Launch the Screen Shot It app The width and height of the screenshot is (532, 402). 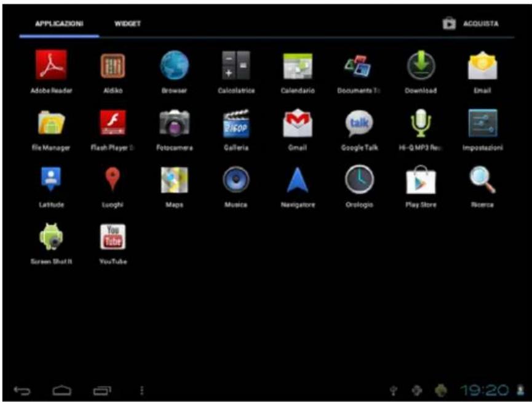51,236
